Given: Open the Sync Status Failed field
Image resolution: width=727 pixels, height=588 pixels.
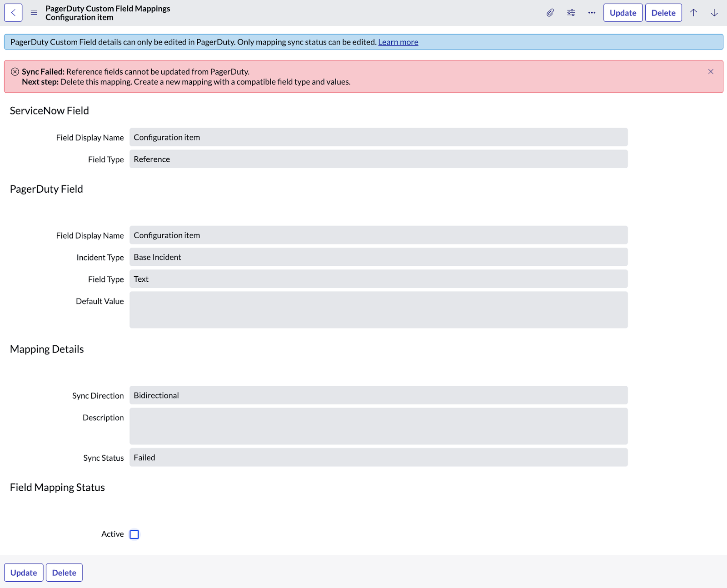Looking at the screenshot, I should click(x=378, y=458).
